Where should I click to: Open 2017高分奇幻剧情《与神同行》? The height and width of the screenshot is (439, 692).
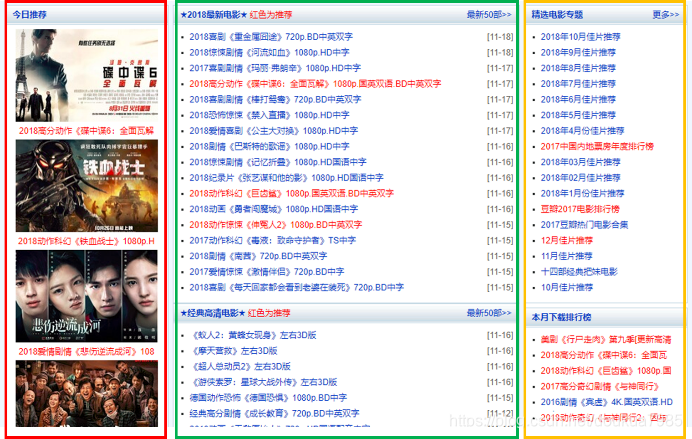coord(600,386)
